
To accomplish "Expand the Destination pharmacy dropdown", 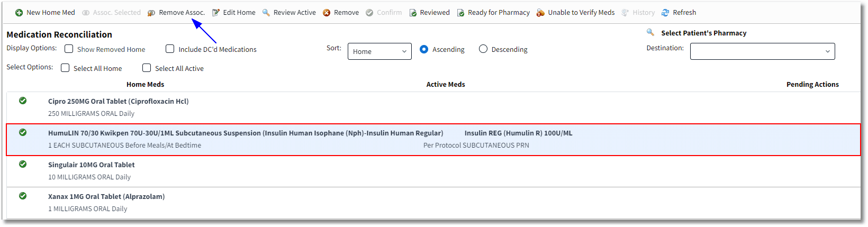I will point(763,51).
